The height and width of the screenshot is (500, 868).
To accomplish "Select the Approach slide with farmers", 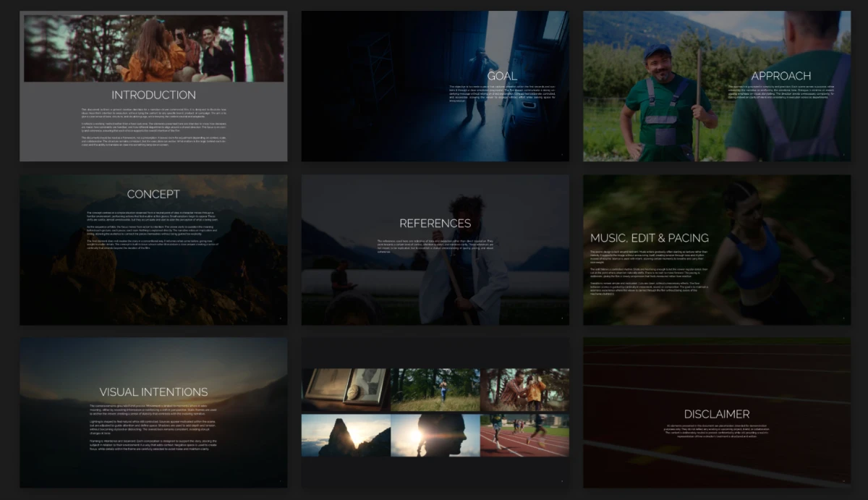I will [717, 86].
